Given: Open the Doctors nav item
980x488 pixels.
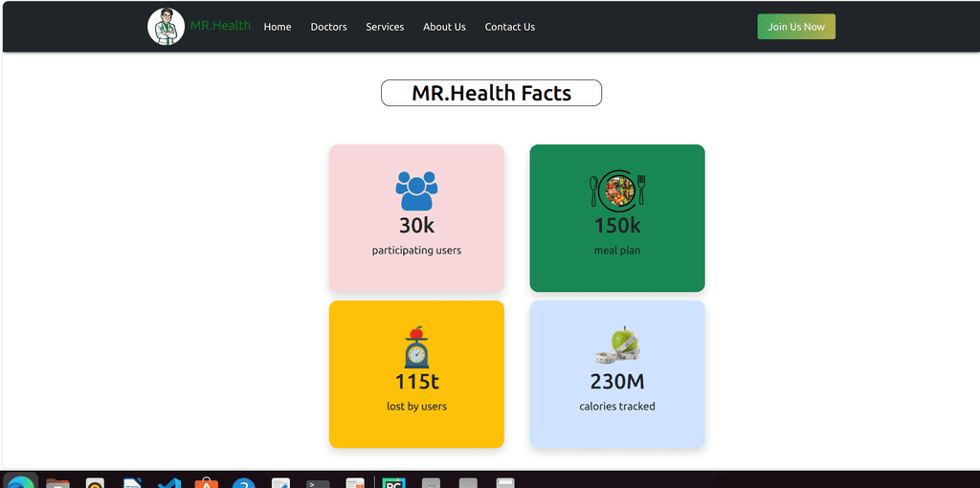Looking at the screenshot, I should point(329,27).
